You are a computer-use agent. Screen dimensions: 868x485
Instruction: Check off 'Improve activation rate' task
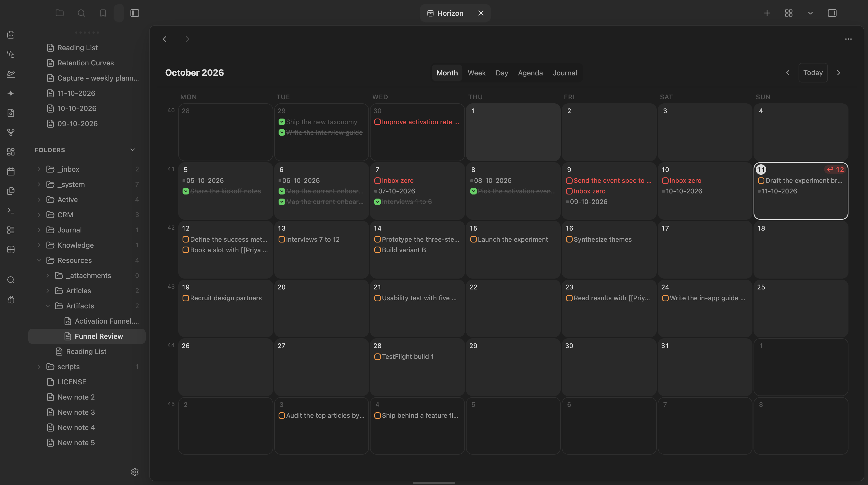[377, 122]
